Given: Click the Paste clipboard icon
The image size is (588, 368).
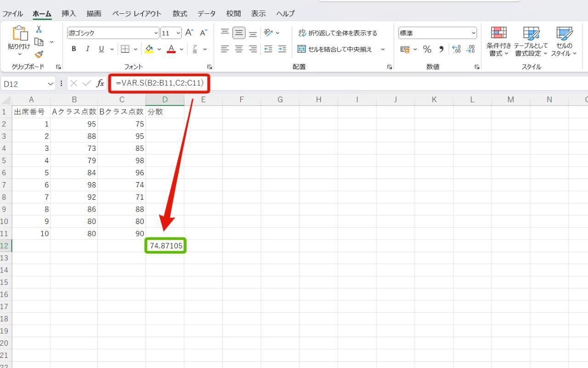Looking at the screenshot, I should [20, 33].
